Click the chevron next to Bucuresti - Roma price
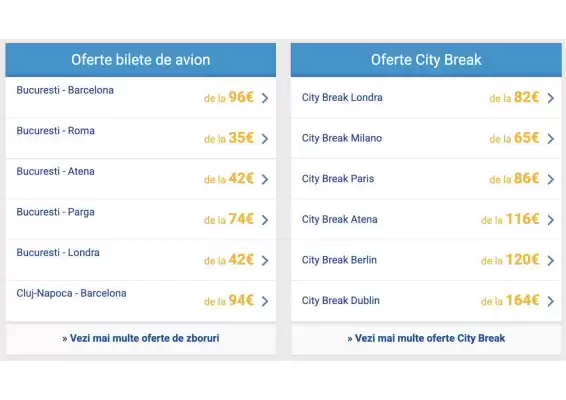566x400 pixels. 265,139
